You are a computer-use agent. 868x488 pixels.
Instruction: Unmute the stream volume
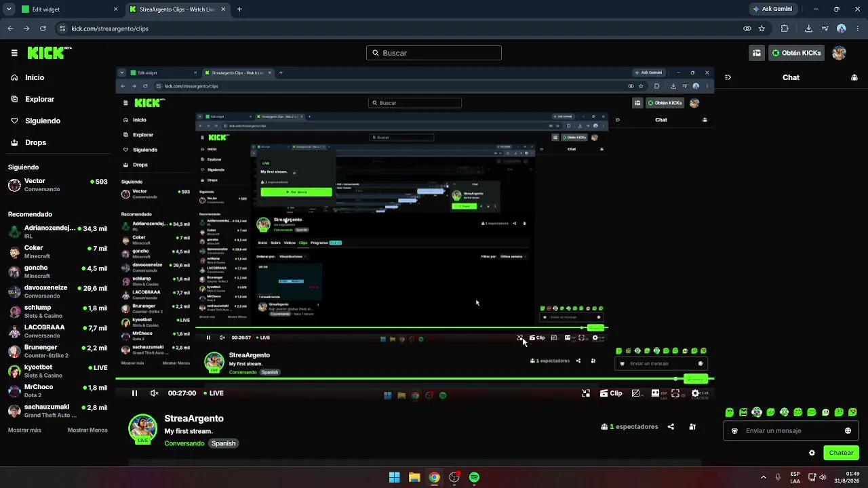point(155,393)
